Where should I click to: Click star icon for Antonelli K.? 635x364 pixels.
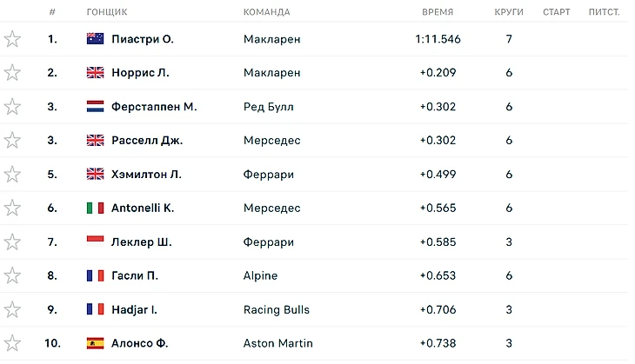(12, 208)
